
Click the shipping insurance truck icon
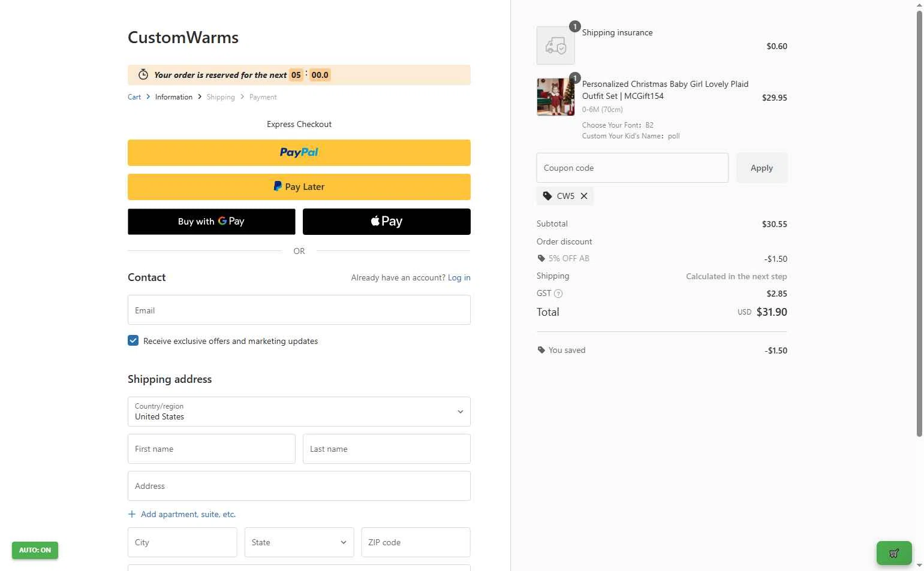[556, 46]
